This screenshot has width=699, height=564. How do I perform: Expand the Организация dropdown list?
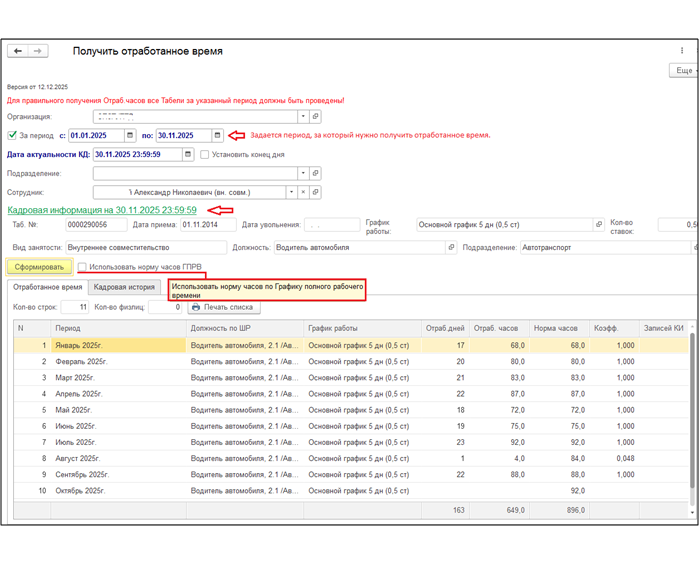pos(303,116)
